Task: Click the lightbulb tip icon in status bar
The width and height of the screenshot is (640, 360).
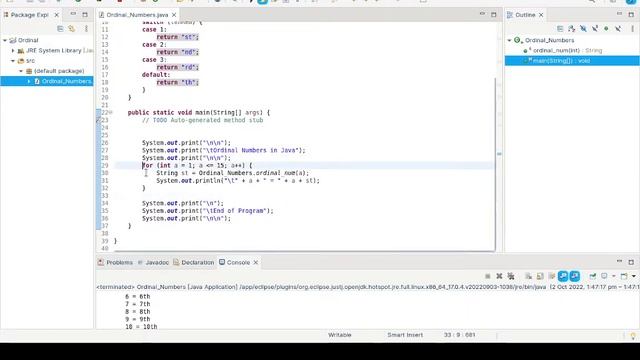Action: [x=633, y=336]
